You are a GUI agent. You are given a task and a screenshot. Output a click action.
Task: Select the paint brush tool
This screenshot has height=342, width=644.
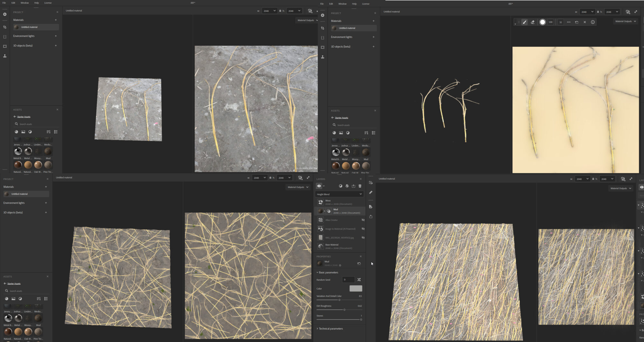(525, 22)
